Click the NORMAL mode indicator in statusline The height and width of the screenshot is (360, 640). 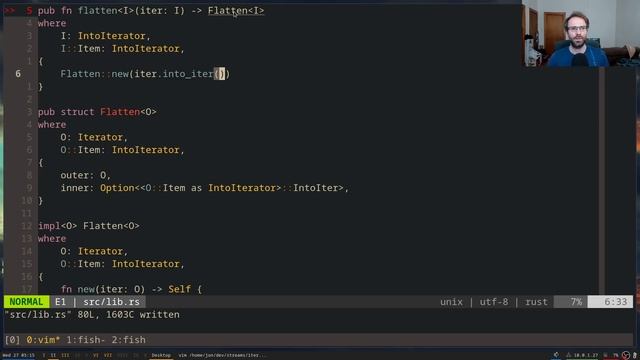point(26,302)
